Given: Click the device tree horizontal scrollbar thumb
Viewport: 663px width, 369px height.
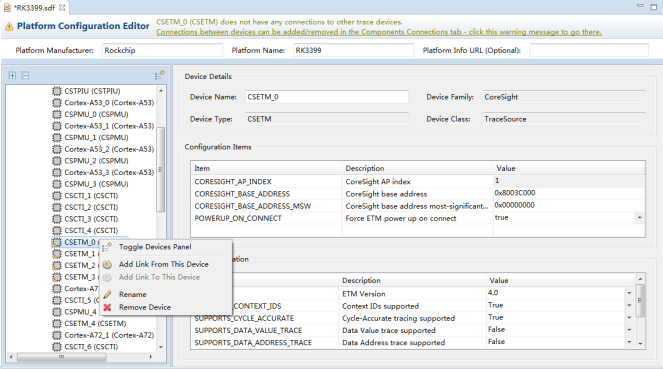Looking at the screenshot, I should coord(61,357).
